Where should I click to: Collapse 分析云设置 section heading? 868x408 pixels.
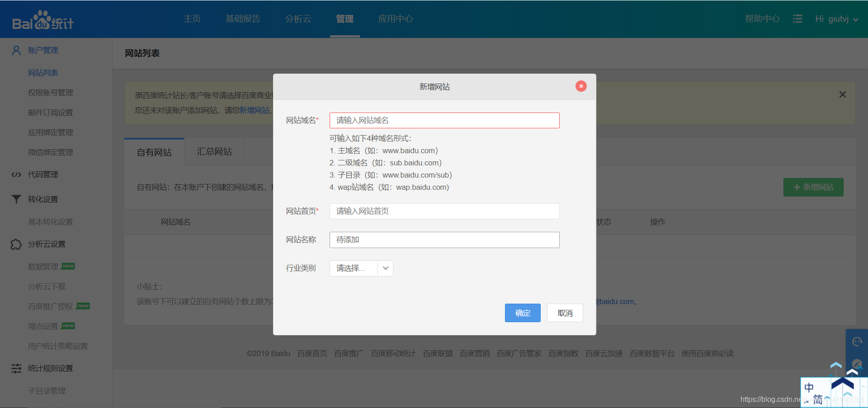tap(47, 244)
